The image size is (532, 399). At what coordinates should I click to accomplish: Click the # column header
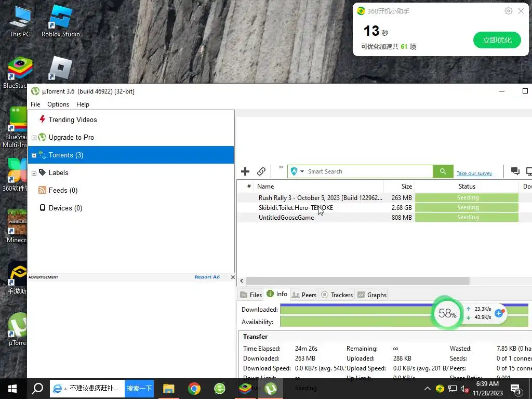[249, 187]
